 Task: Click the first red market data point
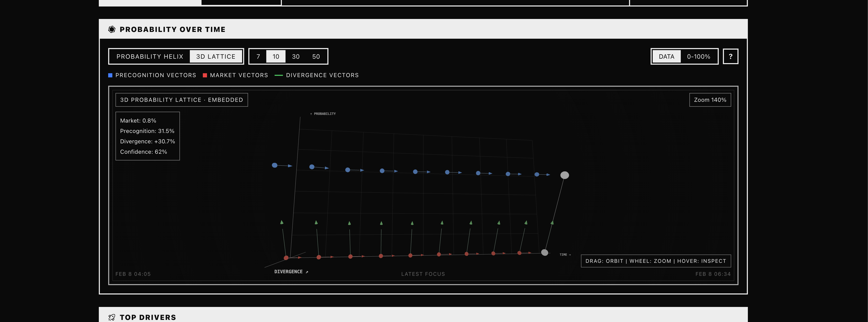(286, 258)
